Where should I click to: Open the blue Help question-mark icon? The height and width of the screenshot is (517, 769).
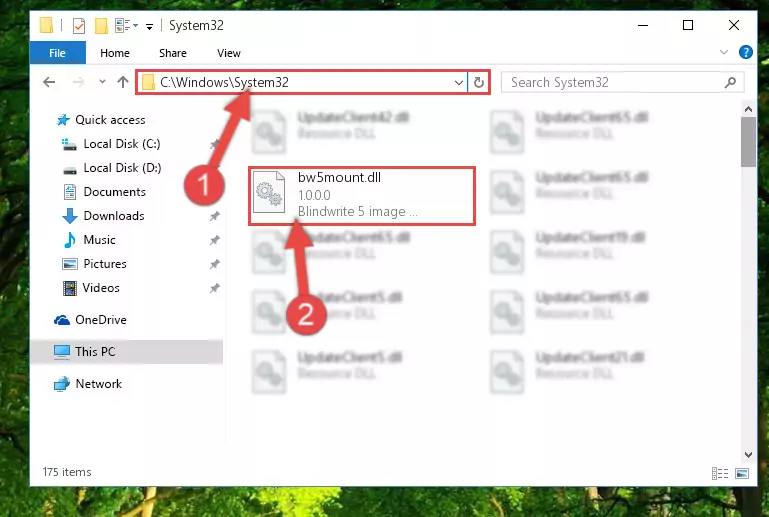745,52
